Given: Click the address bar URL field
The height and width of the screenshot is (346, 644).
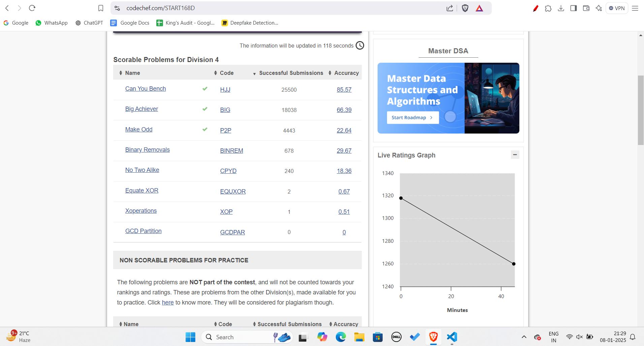Looking at the screenshot, I should click(283, 8).
